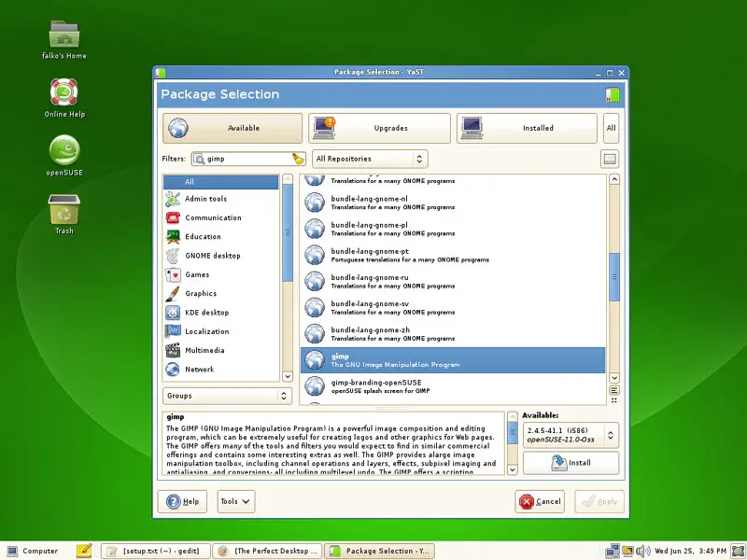This screenshot has height=560, width=747.
Task: Select the Education category
Action: pos(221,237)
